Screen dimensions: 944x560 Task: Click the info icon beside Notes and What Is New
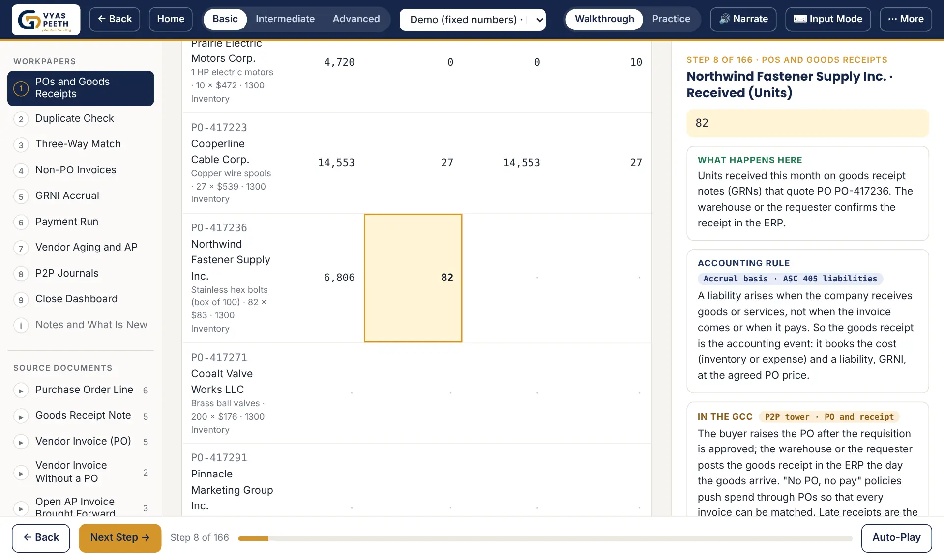coord(21,325)
